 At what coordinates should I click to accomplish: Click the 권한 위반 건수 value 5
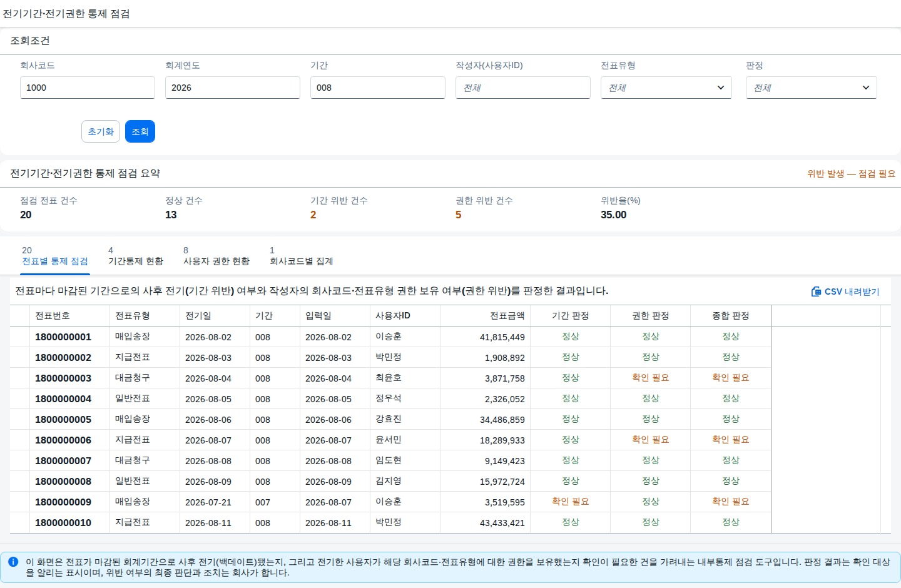[459, 215]
